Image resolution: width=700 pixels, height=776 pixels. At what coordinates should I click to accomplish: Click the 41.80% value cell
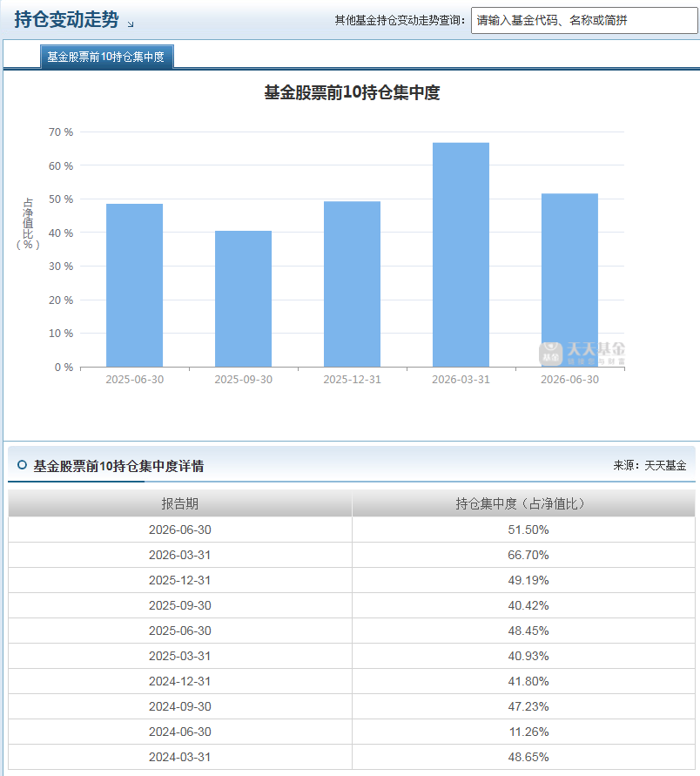point(524,681)
